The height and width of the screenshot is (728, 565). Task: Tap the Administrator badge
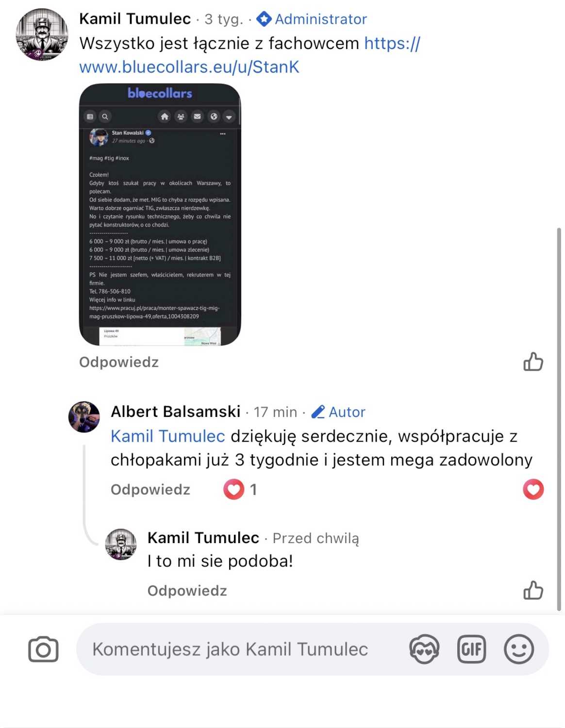[312, 19]
